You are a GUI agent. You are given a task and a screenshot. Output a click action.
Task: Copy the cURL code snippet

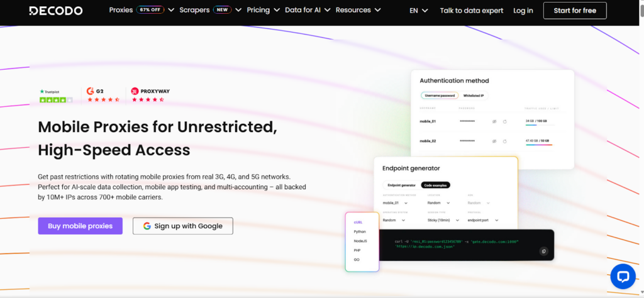click(x=543, y=251)
